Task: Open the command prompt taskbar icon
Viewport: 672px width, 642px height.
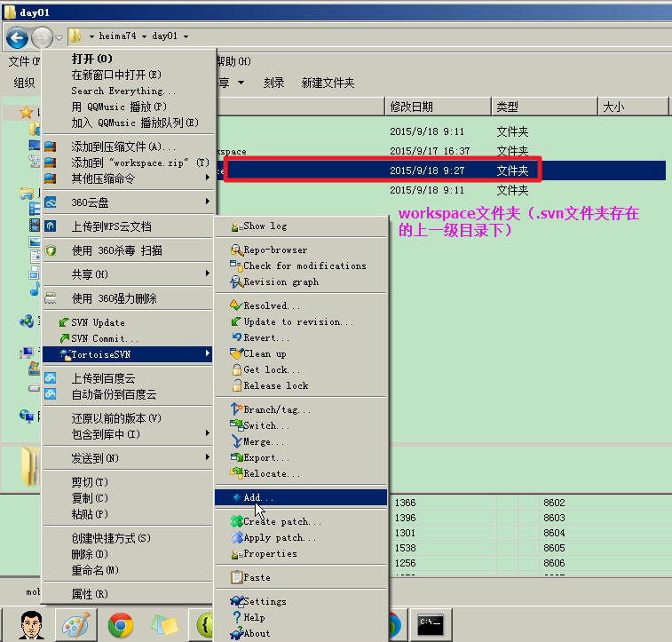Action: click(431, 625)
